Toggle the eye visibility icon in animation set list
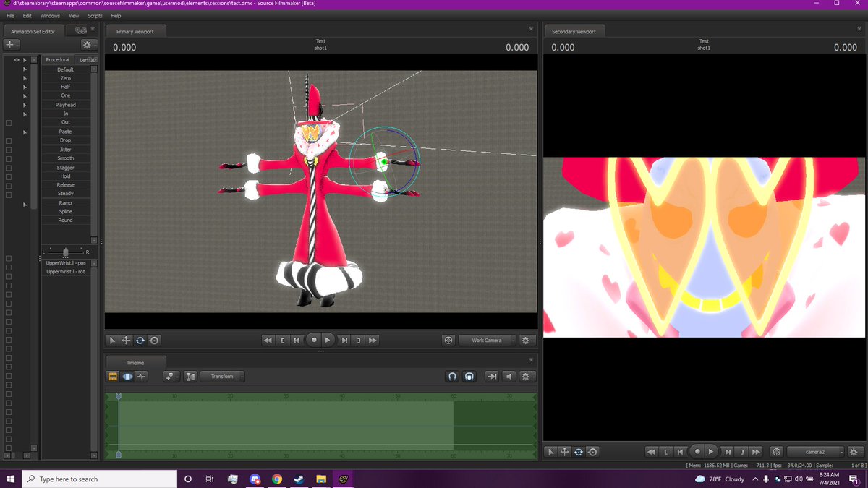Viewport: 868px width, 488px height. click(17, 60)
